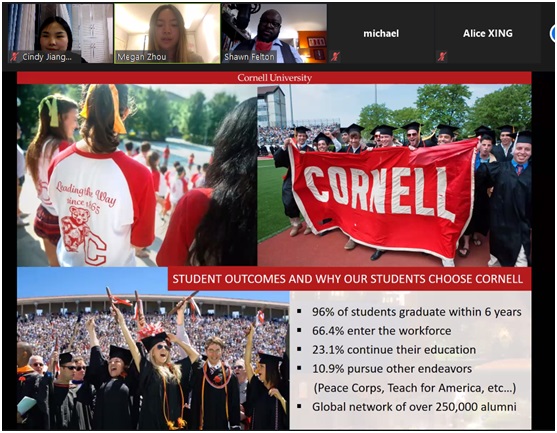Click the Alice XING participant name tile
This screenshot has height=433, width=557.
click(487, 33)
